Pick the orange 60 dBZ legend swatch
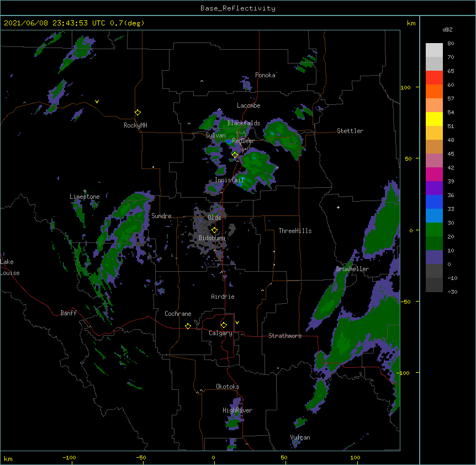476x465 pixels. [434, 91]
